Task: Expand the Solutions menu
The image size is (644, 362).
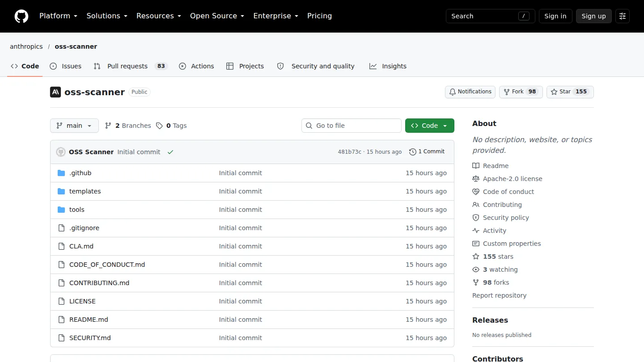Action: pos(107,16)
